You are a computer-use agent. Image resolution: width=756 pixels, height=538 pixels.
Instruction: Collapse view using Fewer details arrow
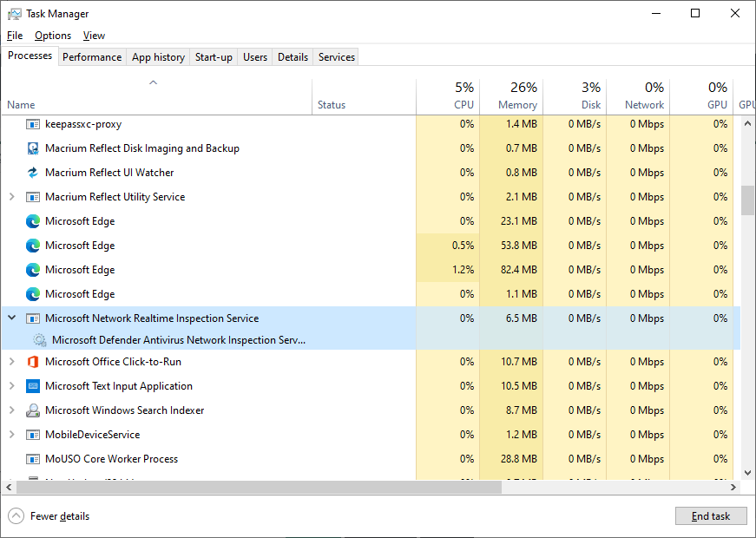[16, 516]
